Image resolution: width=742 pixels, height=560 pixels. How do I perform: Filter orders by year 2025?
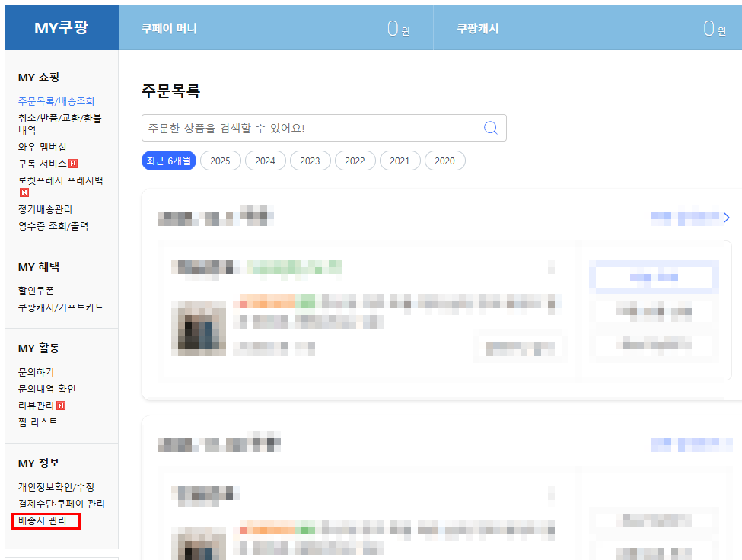pyautogui.click(x=220, y=161)
